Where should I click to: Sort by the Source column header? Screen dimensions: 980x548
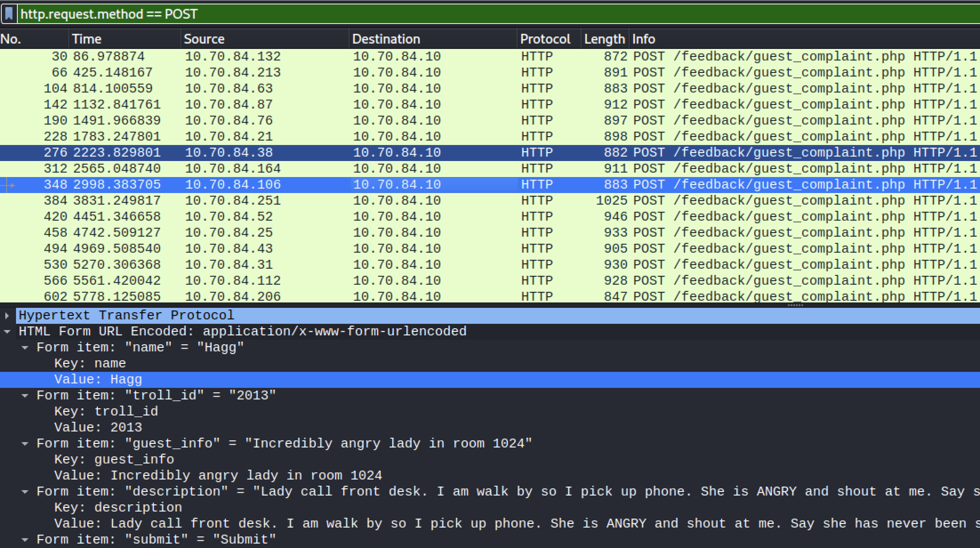[204, 39]
